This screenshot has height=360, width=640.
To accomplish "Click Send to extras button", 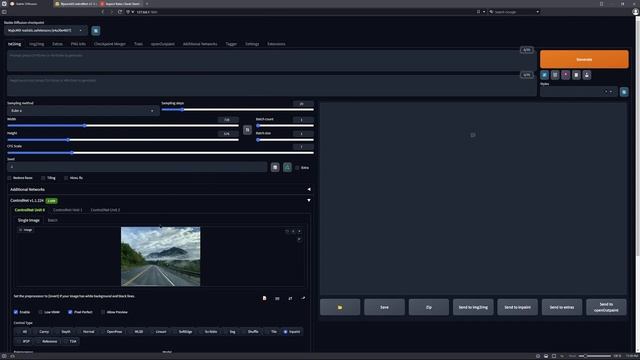I will [562, 307].
